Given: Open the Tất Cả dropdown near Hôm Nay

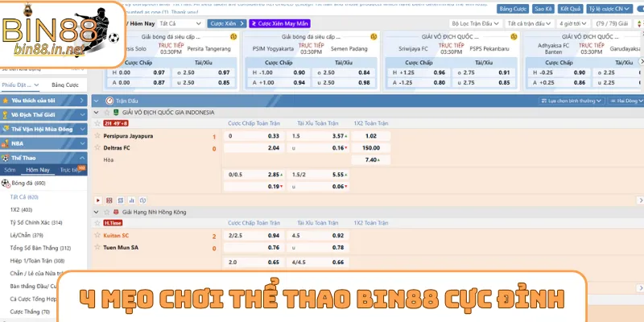Looking at the screenshot, I should (x=180, y=24).
